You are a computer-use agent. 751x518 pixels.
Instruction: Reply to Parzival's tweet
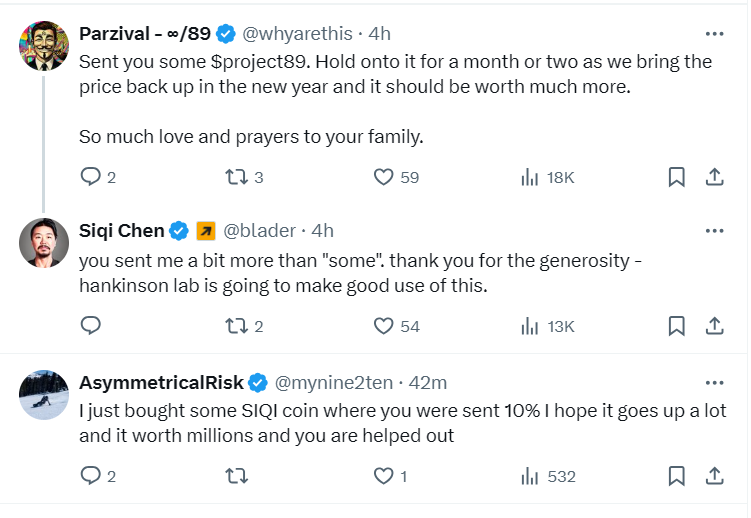[x=91, y=177]
